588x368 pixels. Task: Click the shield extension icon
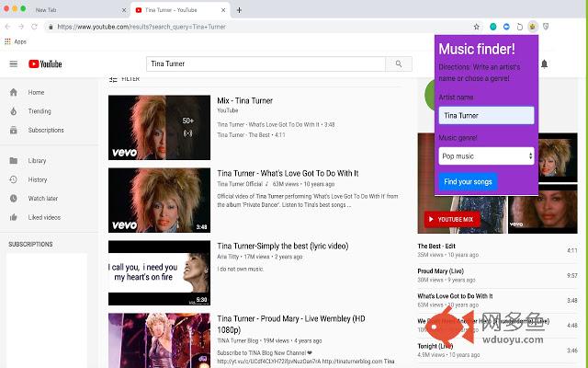[546, 27]
